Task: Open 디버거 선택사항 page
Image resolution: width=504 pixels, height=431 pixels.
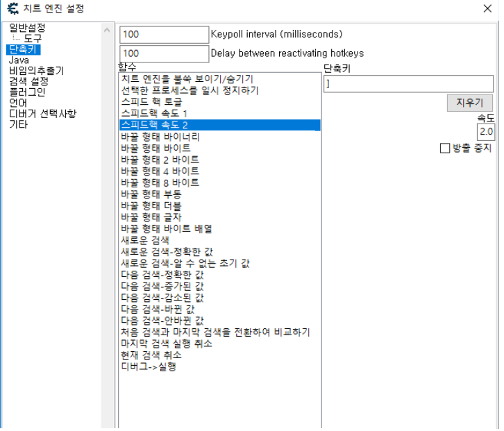Action: (x=43, y=115)
